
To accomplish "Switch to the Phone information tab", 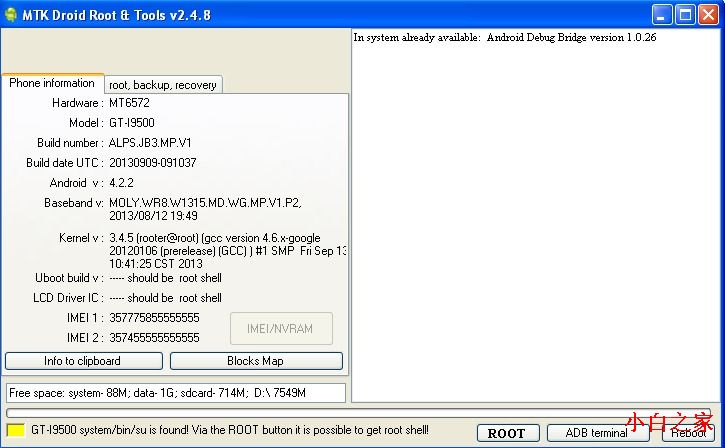I will point(52,83).
